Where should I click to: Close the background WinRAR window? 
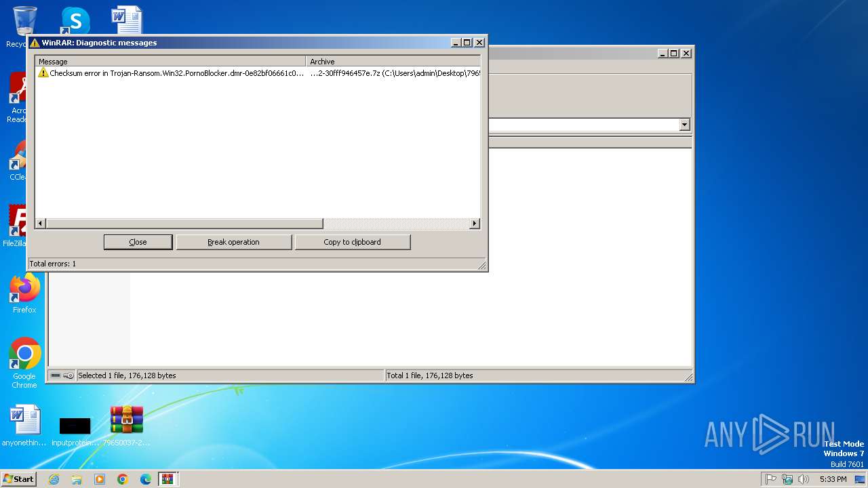(686, 54)
